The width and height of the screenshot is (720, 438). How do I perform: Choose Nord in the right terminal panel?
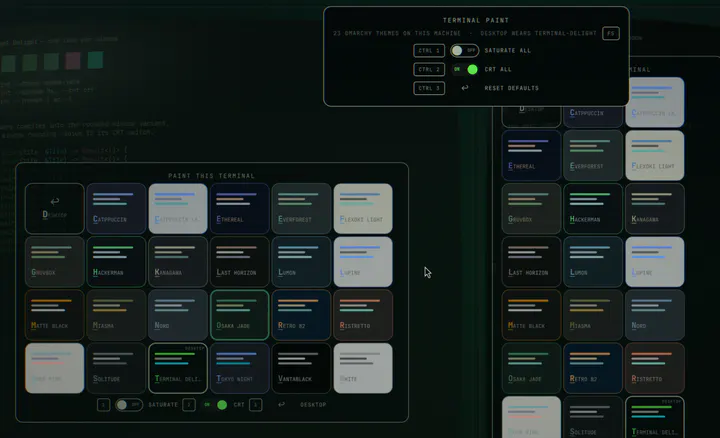pos(655,315)
